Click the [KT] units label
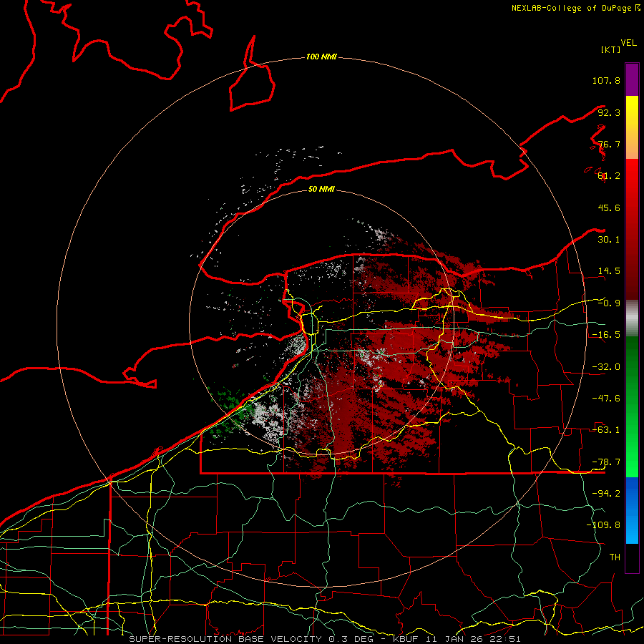The width and height of the screenshot is (644, 644). (610, 49)
